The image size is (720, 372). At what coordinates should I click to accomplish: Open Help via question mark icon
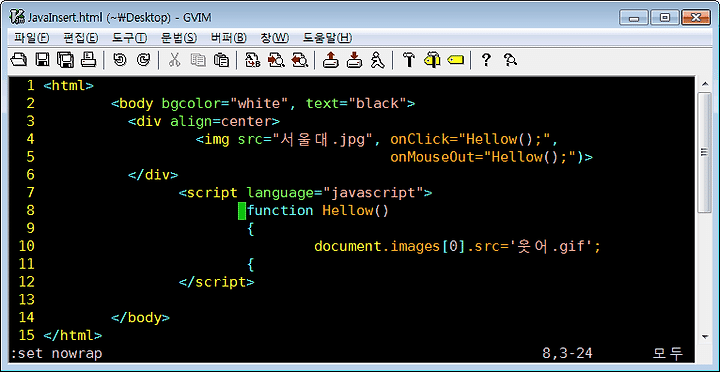coord(486,60)
